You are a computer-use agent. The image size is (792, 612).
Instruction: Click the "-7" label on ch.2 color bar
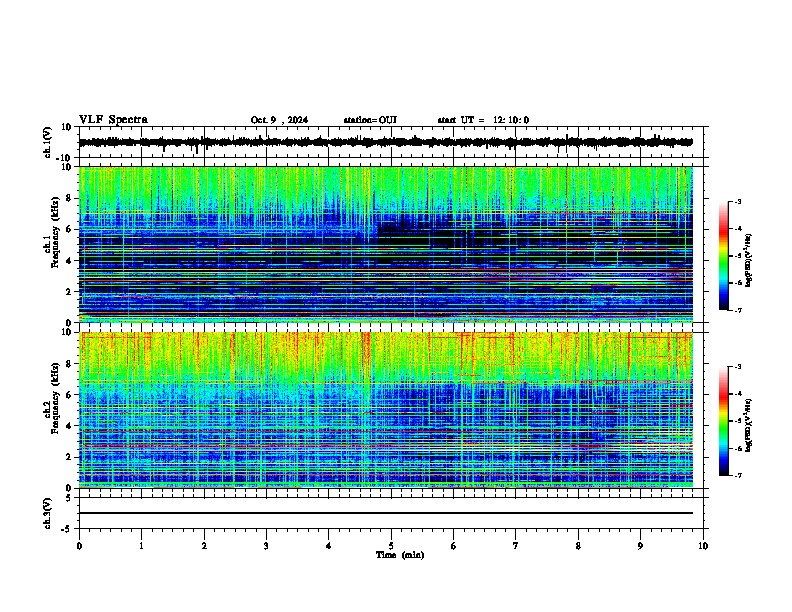738,475
